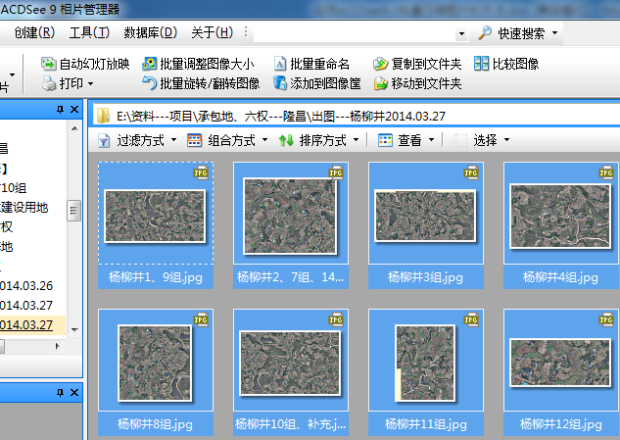Click the folder tree vertical scrollbar thumb

click(x=74, y=211)
